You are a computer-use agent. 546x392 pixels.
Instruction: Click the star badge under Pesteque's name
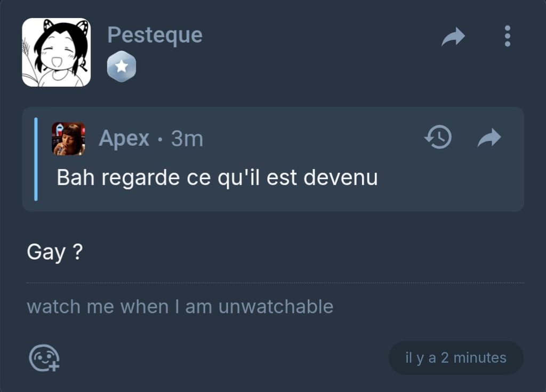(122, 67)
